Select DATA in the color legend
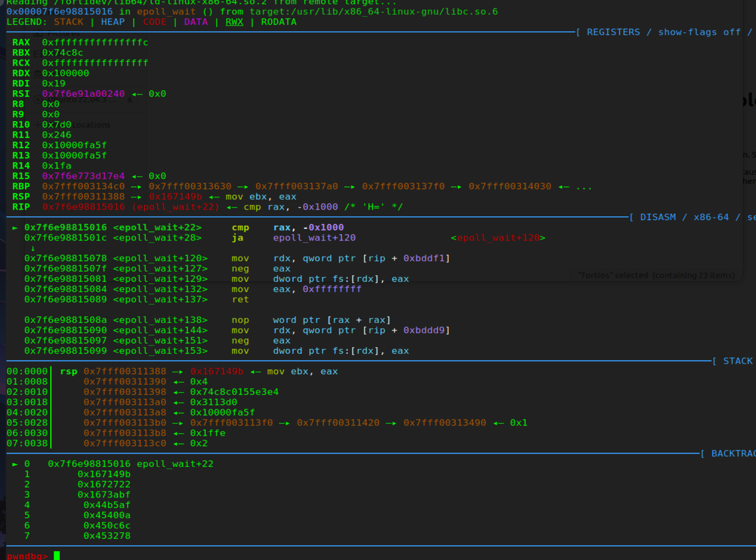 click(x=196, y=22)
